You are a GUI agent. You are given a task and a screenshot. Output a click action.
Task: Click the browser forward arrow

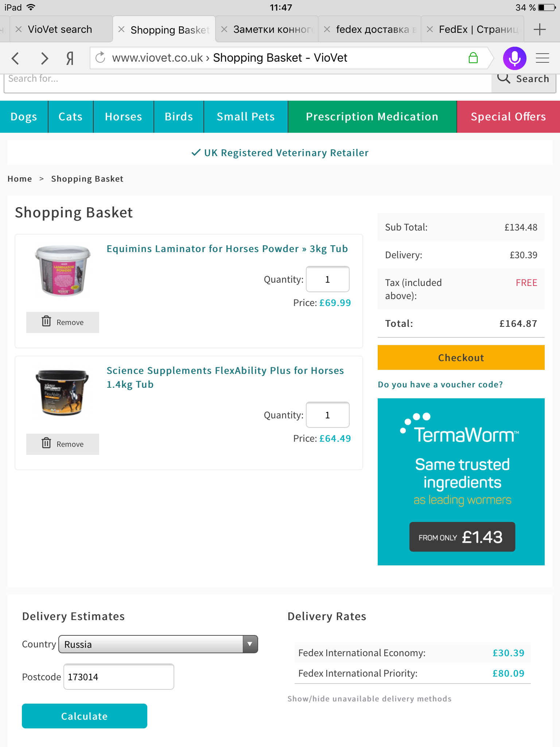coord(44,58)
